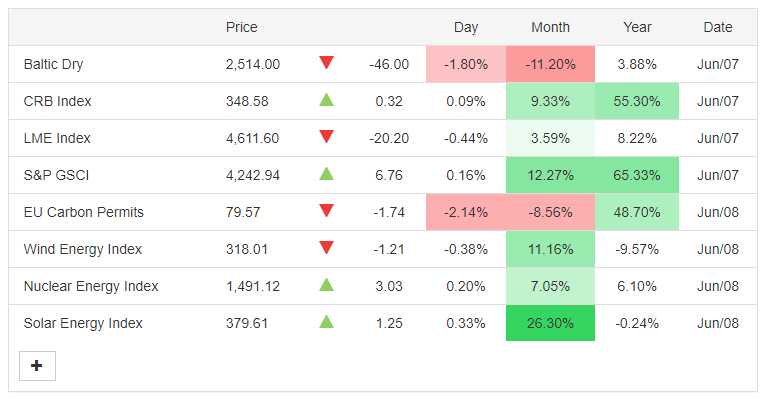765x399 pixels.
Task: Open the Baltic Dry link
Action: click(x=53, y=64)
